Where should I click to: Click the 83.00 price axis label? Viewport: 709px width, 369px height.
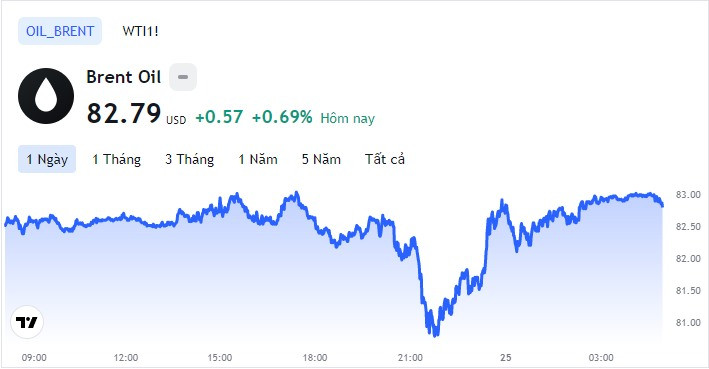pos(688,194)
